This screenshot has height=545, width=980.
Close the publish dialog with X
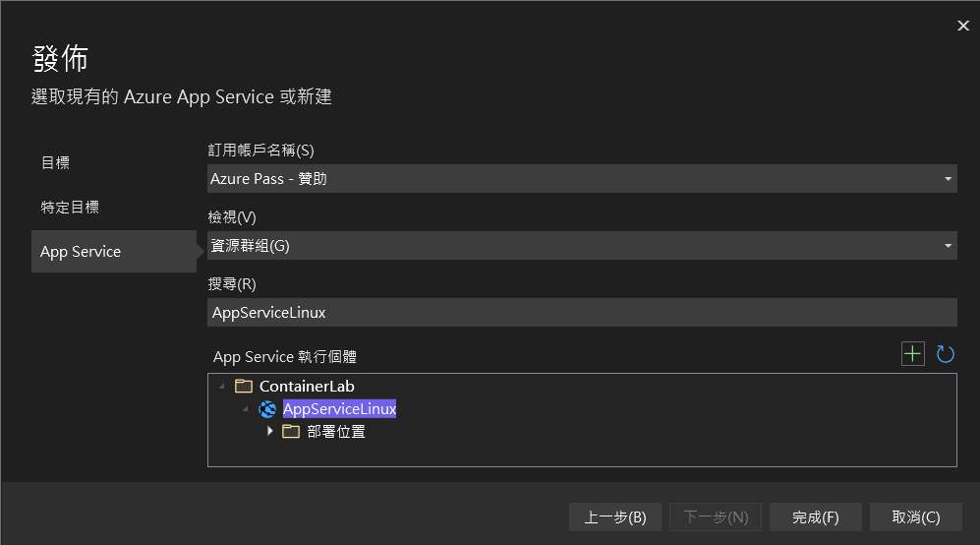(963, 26)
